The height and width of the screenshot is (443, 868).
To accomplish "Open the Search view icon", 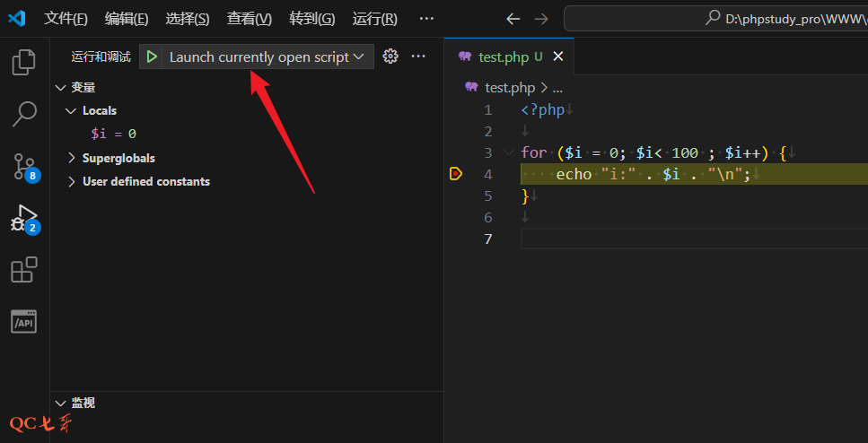I will (x=24, y=114).
